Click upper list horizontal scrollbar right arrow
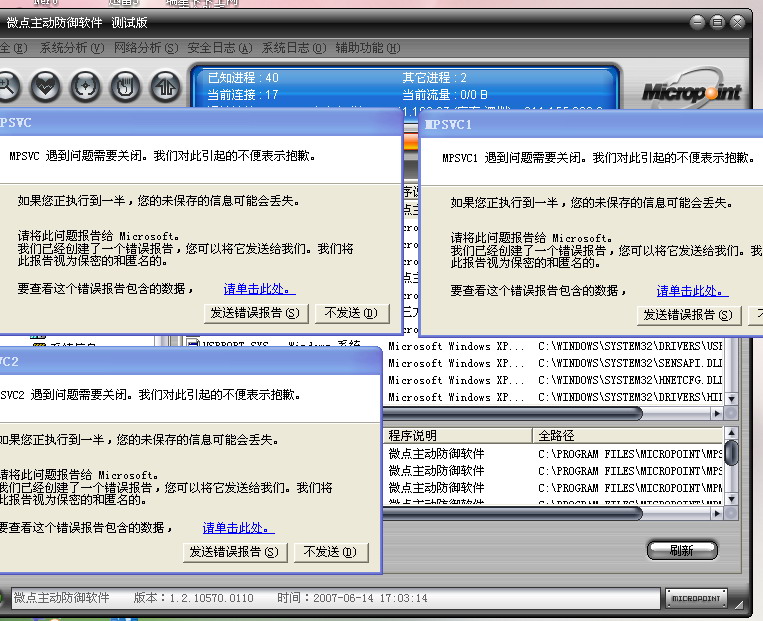 coord(716,414)
